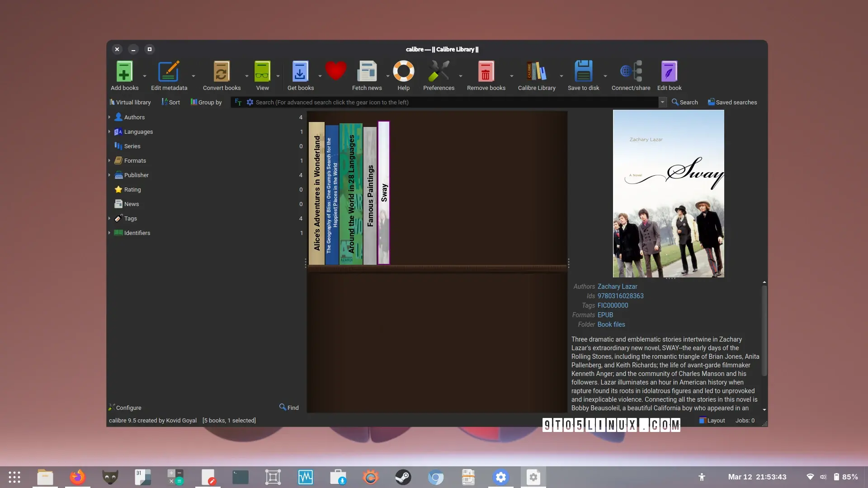Toggle full text search FT icon

(238, 102)
